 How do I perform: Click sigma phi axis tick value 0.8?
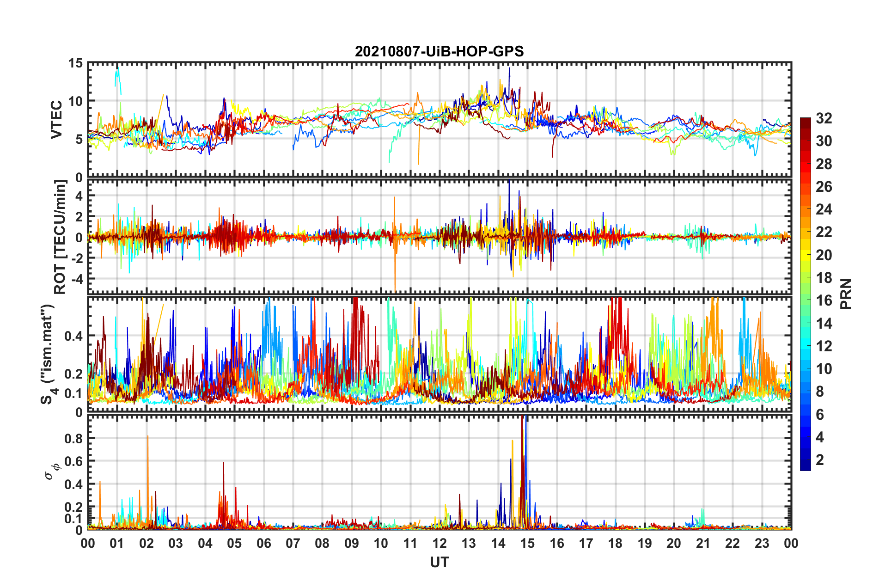[74, 438]
